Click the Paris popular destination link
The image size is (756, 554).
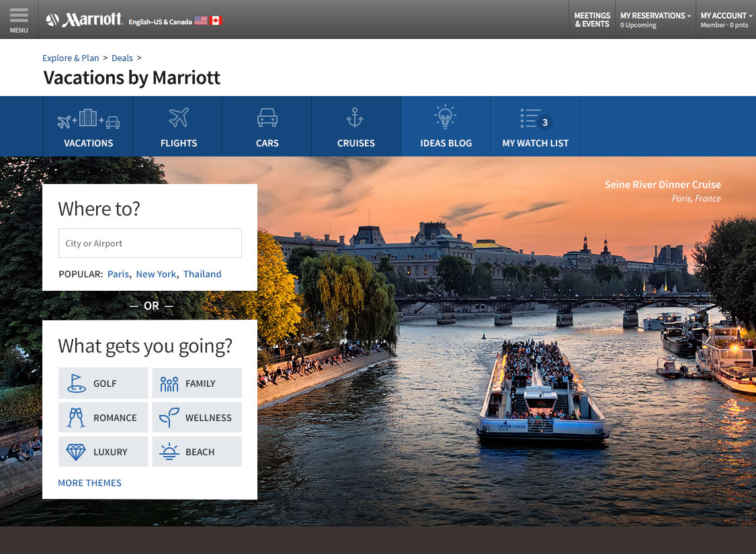(x=118, y=274)
